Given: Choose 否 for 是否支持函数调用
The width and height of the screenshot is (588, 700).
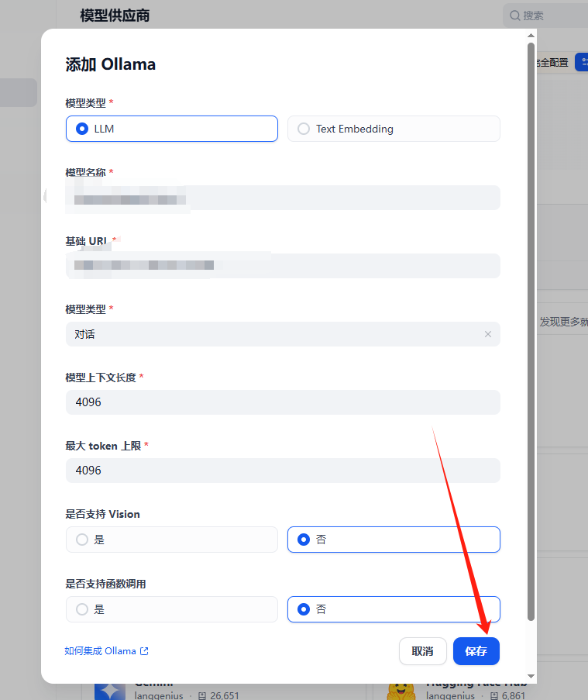Looking at the screenshot, I should (x=394, y=609).
